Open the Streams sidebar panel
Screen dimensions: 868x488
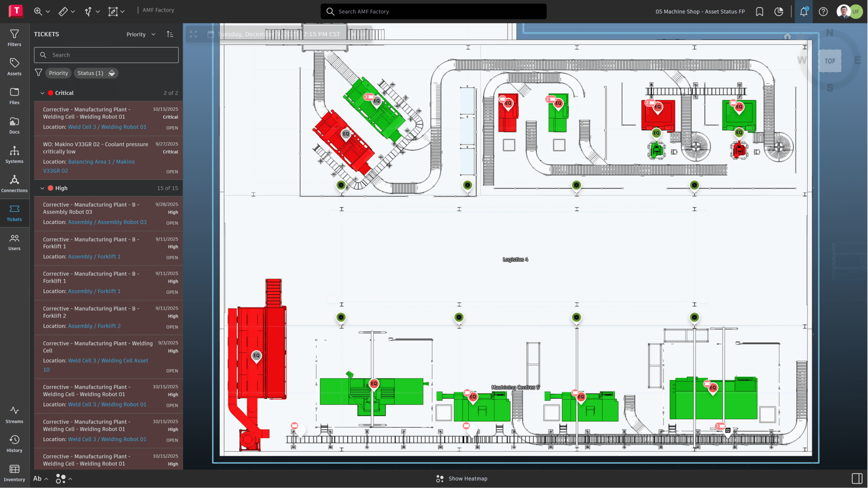point(14,415)
